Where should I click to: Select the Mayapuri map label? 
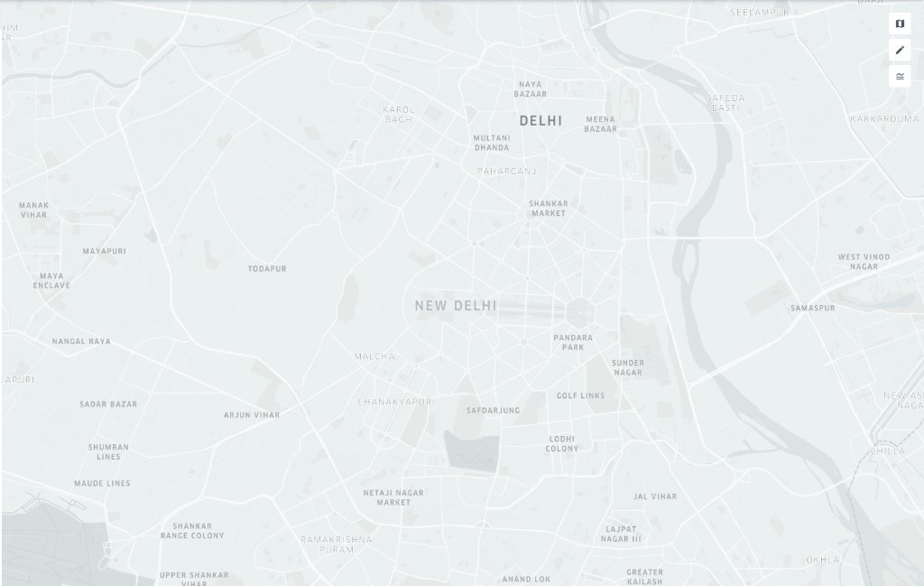[105, 250]
